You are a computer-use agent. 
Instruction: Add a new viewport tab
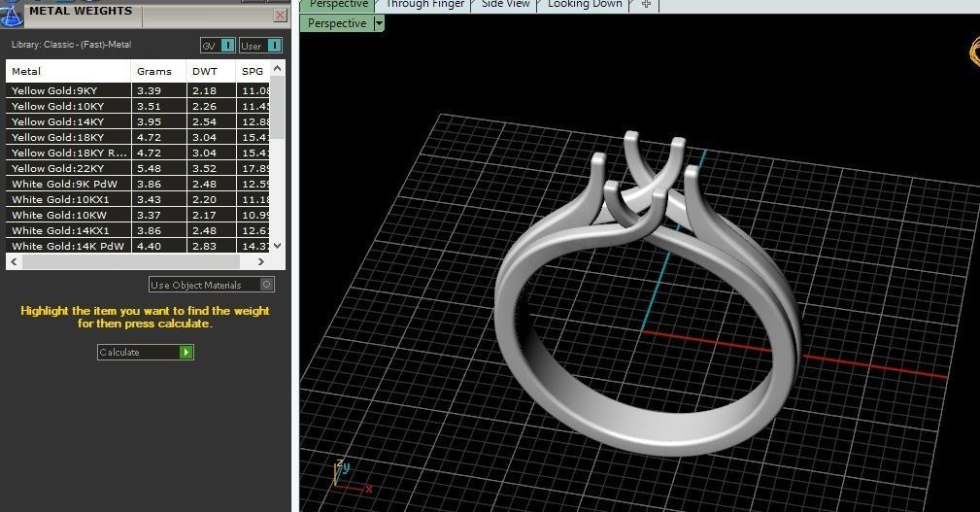(x=646, y=5)
